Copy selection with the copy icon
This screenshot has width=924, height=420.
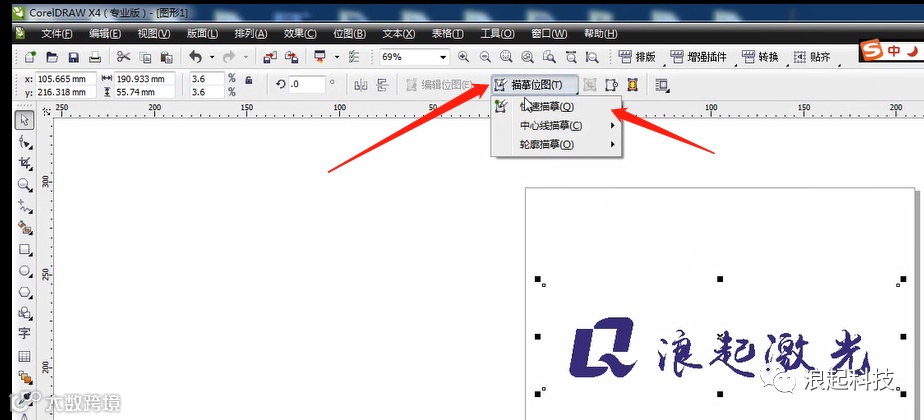click(145, 57)
